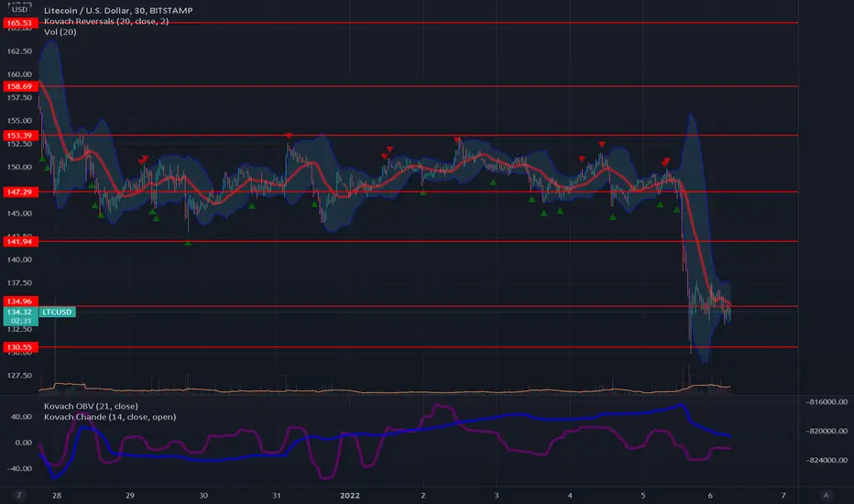
Task: Select the 141.94 red price label
Action: [20, 241]
